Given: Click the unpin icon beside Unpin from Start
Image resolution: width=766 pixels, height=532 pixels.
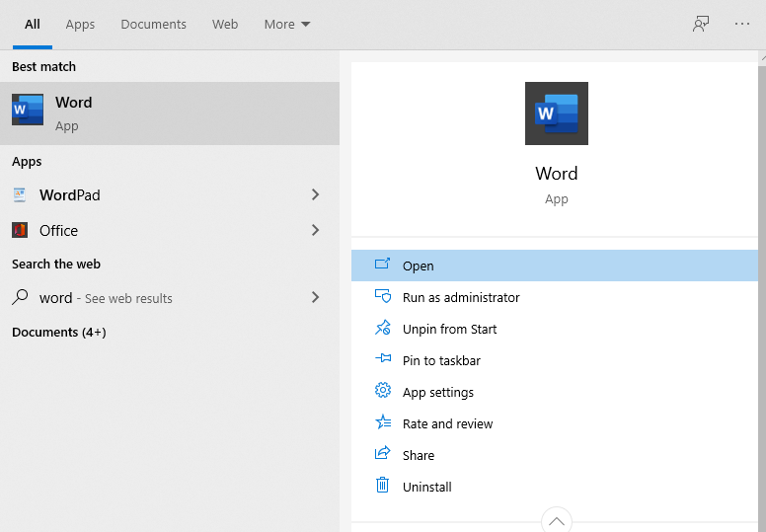Looking at the screenshot, I should (383, 328).
